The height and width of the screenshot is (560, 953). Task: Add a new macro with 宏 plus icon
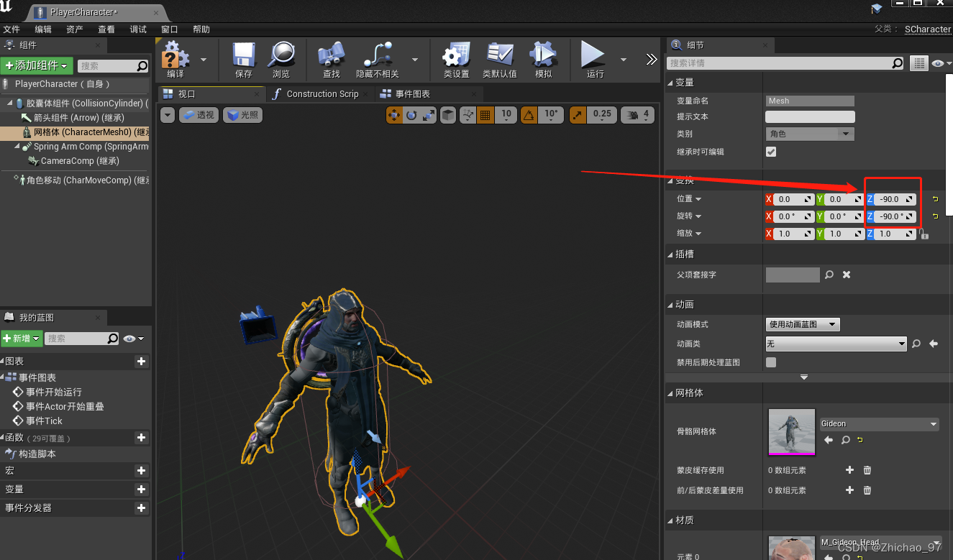(x=141, y=471)
